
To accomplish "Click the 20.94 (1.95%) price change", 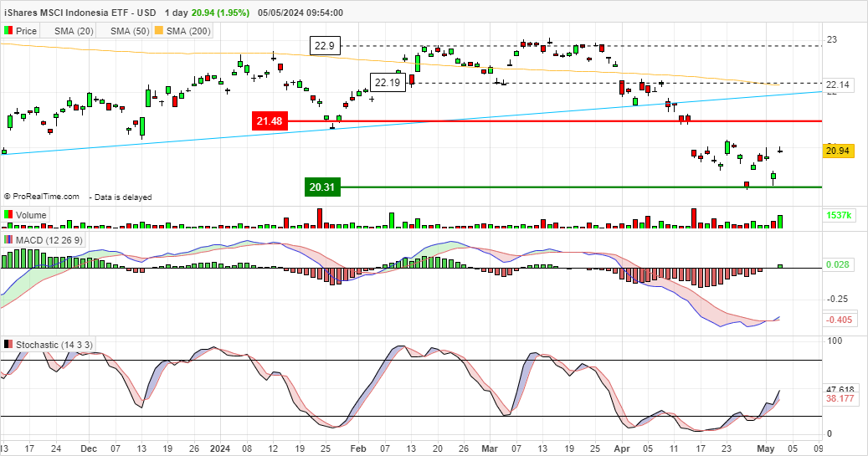I will click(220, 13).
